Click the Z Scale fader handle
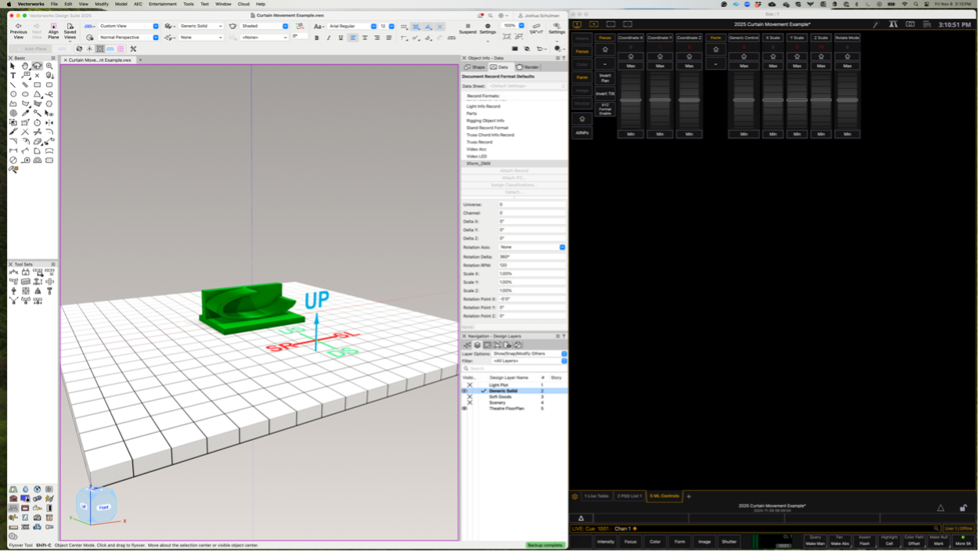Viewport: 980px width, 552px height. point(820,100)
